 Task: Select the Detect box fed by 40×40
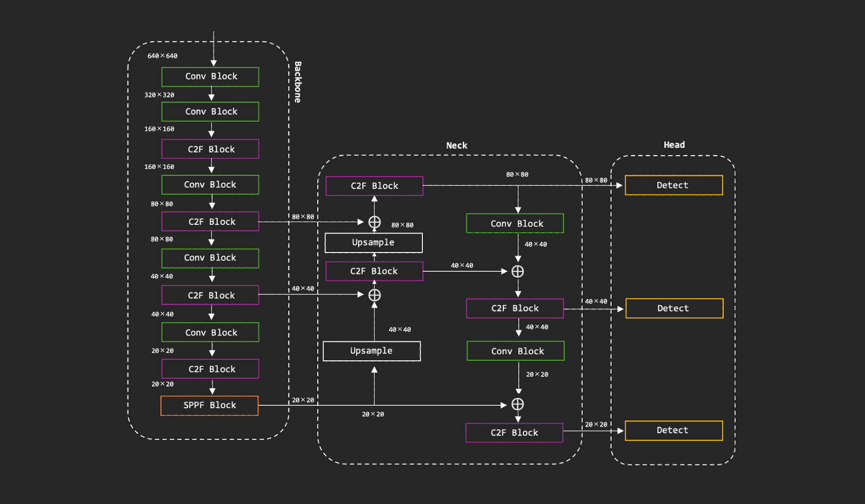click(674, 308)
